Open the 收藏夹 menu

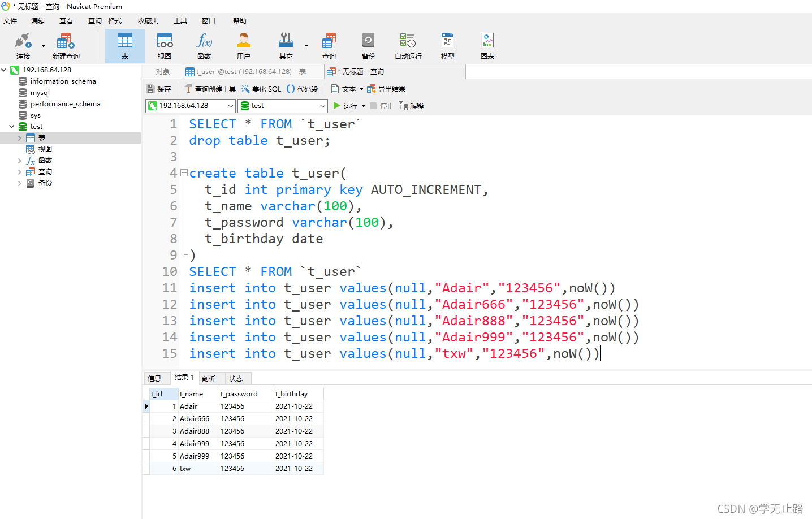tap(148, 21)
